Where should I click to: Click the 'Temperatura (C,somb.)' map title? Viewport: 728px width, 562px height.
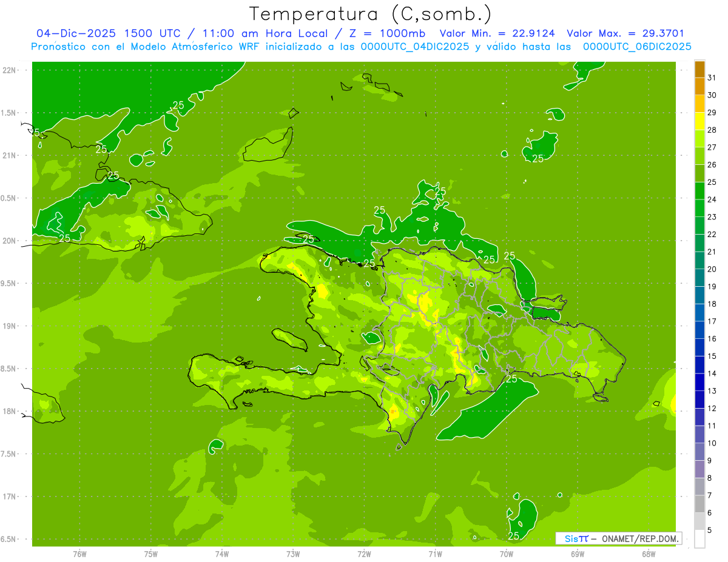[370, 14]
